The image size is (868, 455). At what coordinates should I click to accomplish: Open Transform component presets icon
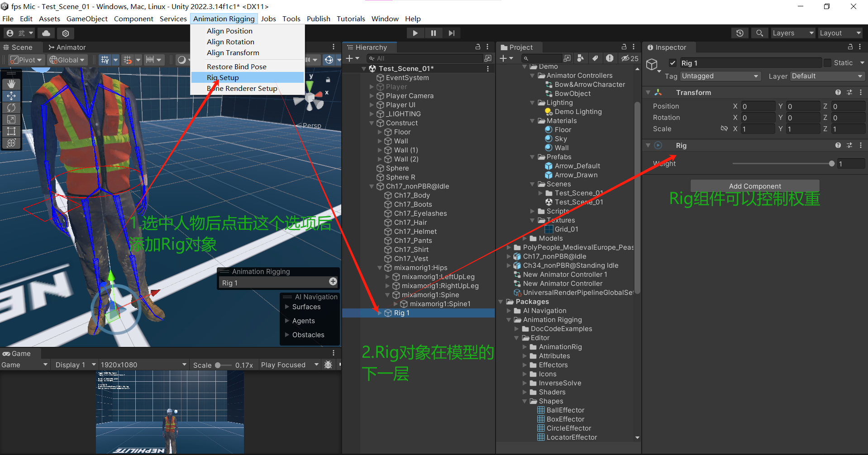click(849, 92)
